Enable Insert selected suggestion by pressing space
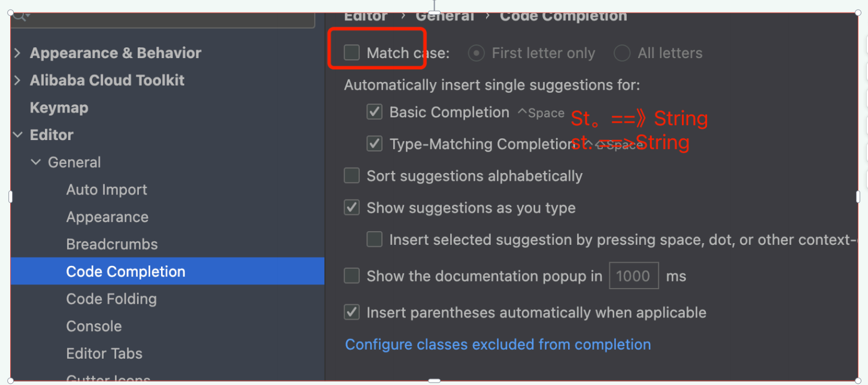868x385 pixels. [374, 240]
